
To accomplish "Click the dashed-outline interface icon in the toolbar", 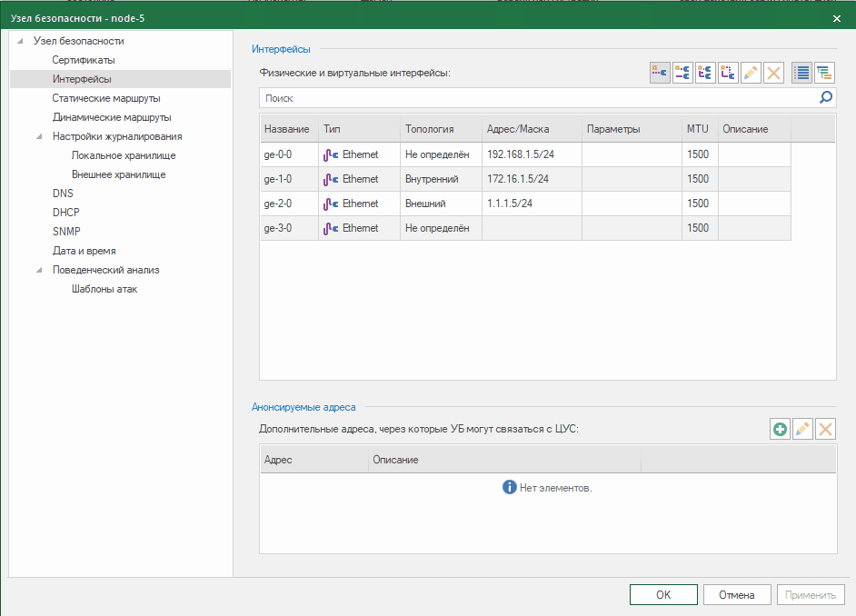I will (x=728, y=73).
